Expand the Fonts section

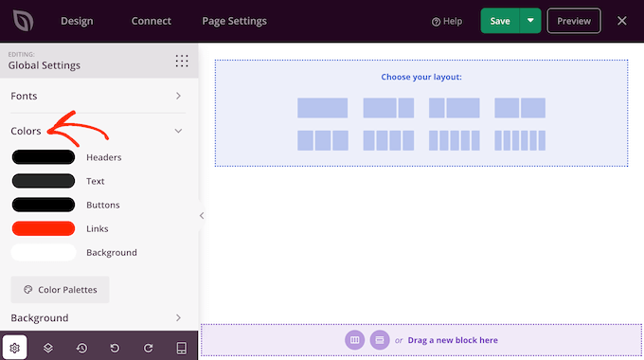[x=98, y=96]
